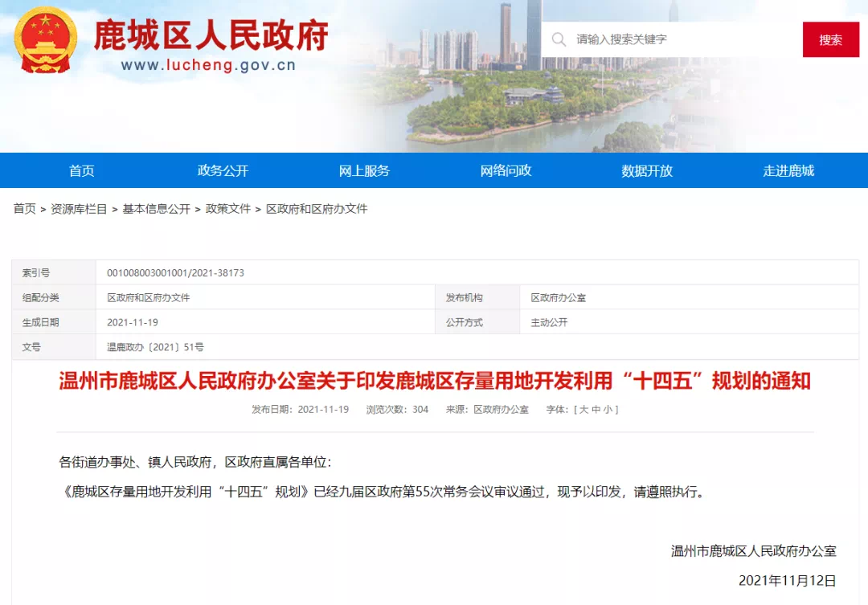
Task: Click 政策文件 breadcrumb link
Action: click(228, 209)
